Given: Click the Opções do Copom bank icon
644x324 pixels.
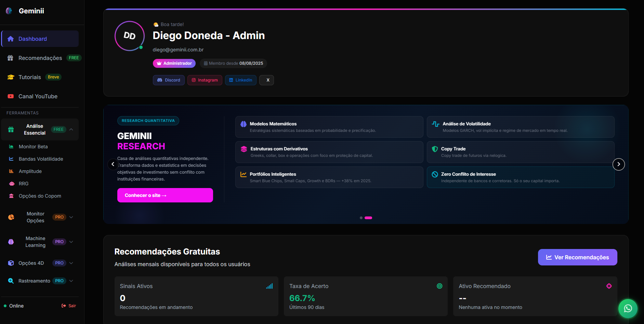Looking at the screenshot, I should 11,196.
